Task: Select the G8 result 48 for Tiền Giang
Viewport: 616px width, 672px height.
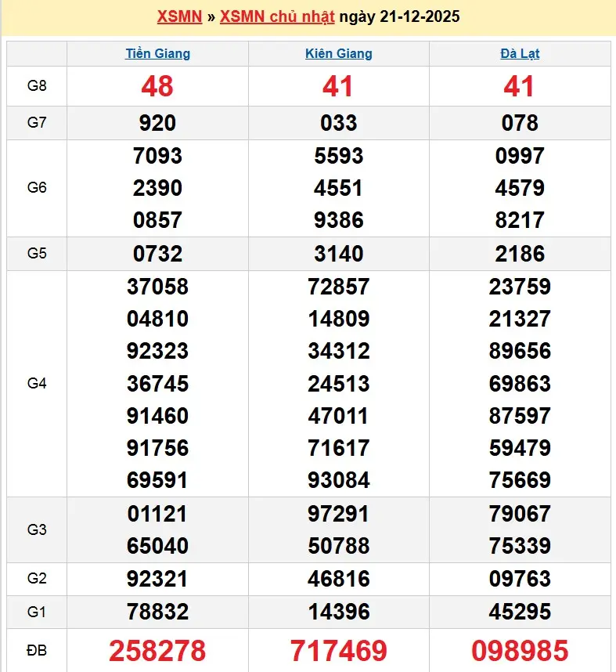Action: (157, 86)
